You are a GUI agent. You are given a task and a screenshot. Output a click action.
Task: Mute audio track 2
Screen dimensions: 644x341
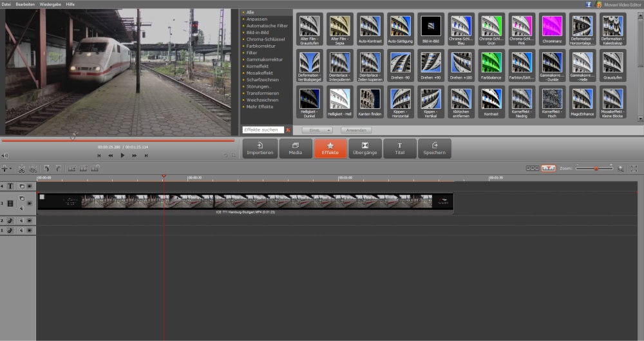point(21,221)
